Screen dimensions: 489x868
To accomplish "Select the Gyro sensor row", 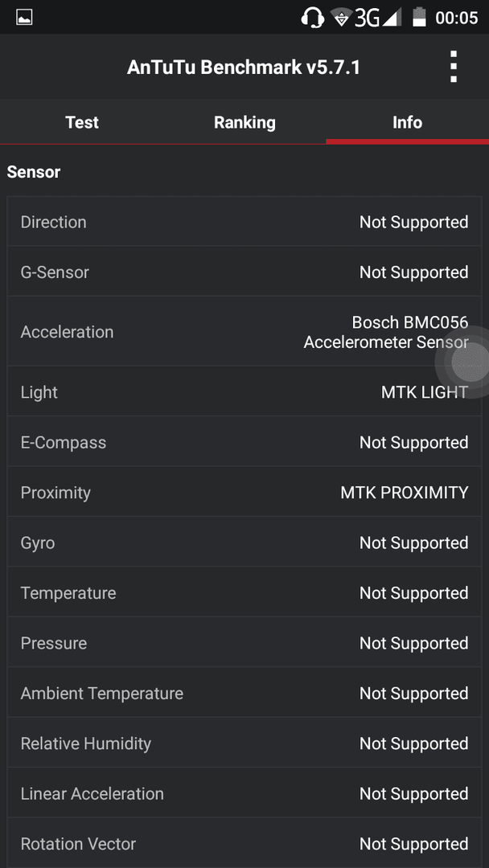I will tap(244, 542).
